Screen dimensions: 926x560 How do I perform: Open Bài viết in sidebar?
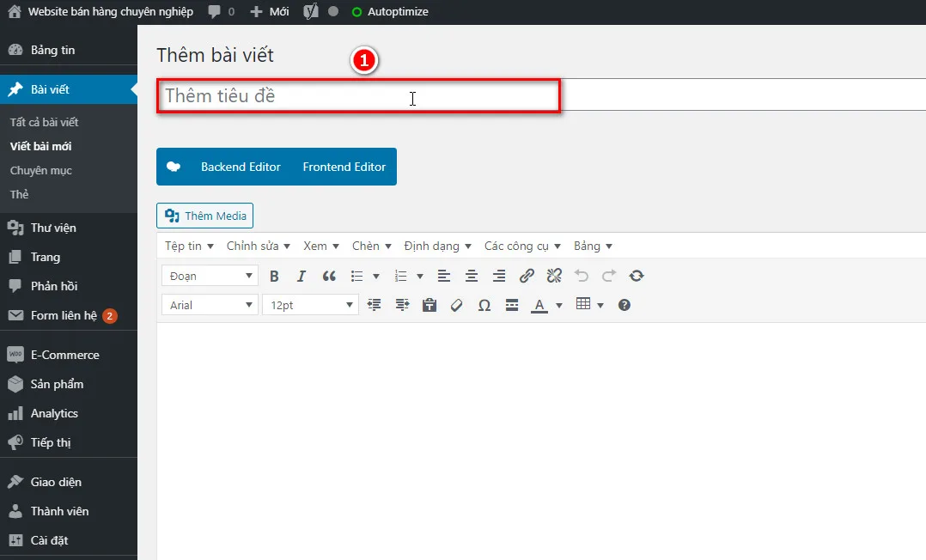[69, 89]
